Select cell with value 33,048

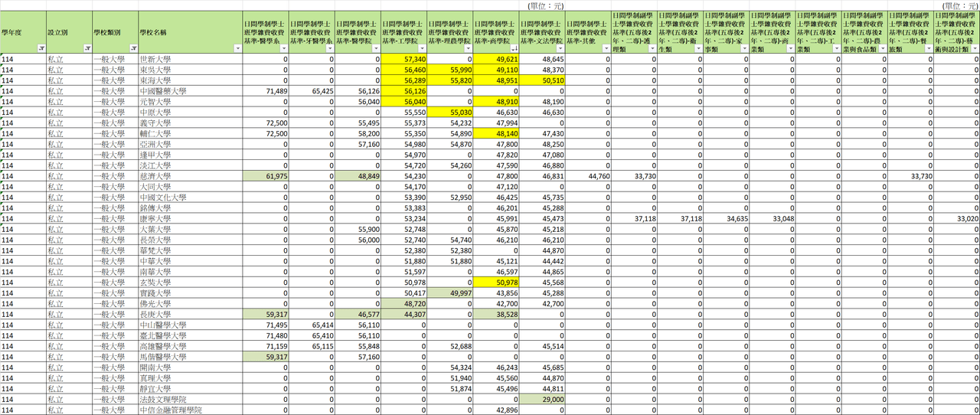click(772, 219)
